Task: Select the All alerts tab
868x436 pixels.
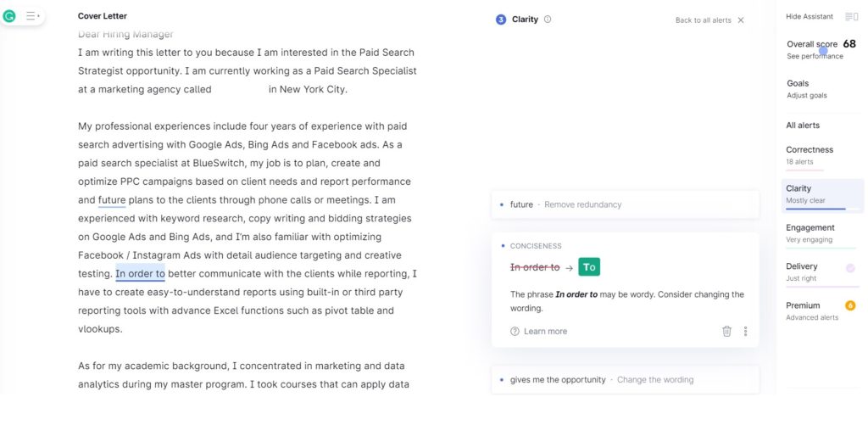Action: pos(803,126)
